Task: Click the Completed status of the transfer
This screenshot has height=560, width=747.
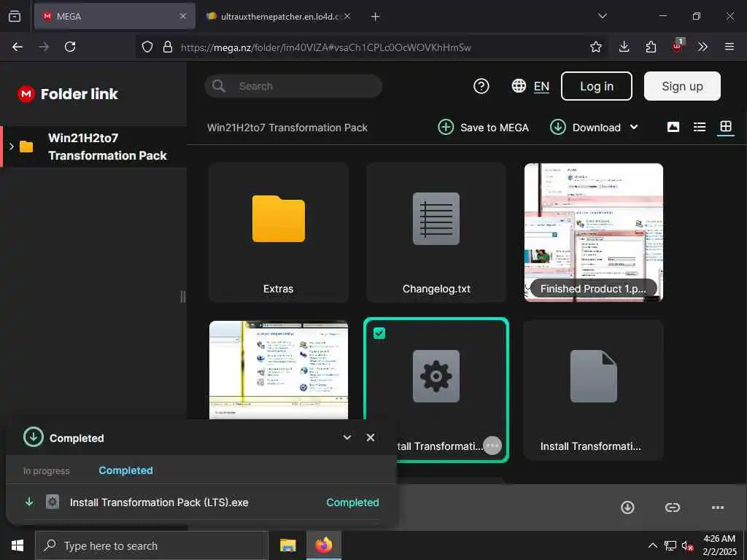Action: click(352, 502)
